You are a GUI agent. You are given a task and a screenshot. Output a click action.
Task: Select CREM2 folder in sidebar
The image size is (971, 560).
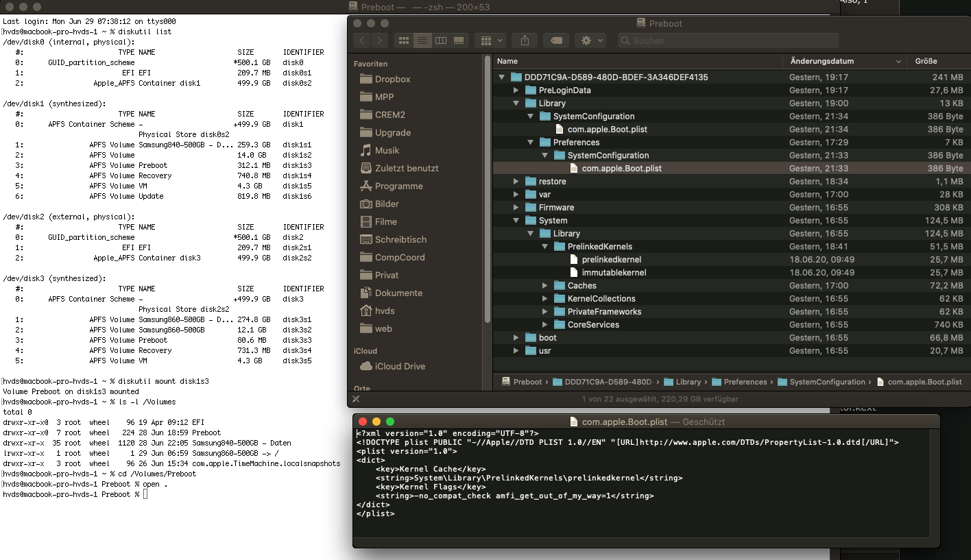point(383,114)
